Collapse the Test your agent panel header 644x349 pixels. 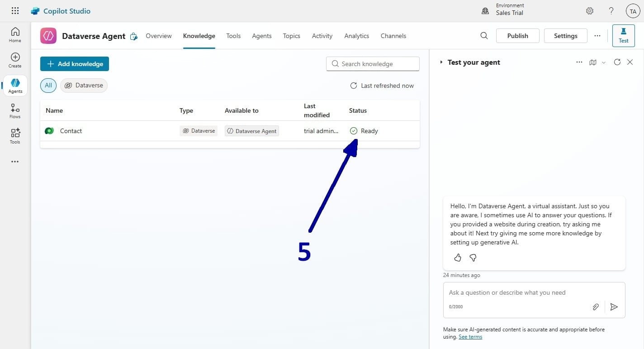point(441,62)
